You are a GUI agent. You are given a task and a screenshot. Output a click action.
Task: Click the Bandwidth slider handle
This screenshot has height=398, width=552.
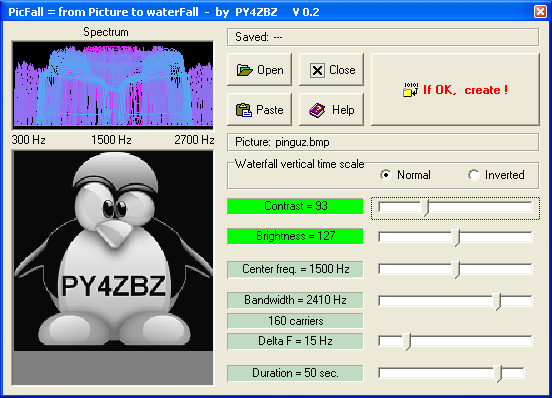pos(497,302)
